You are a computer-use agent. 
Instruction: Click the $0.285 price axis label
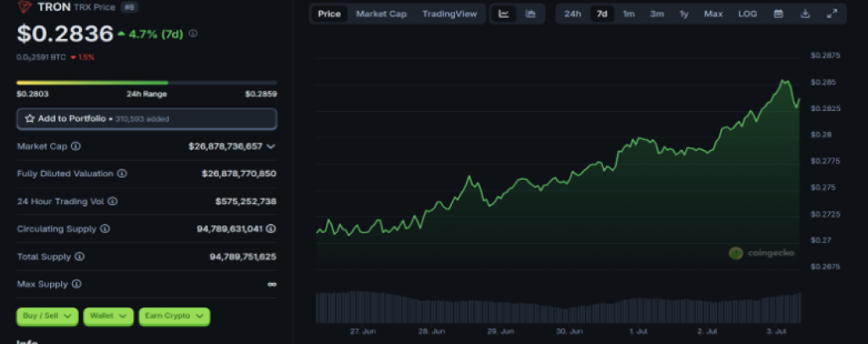click(x=823, y=82)
